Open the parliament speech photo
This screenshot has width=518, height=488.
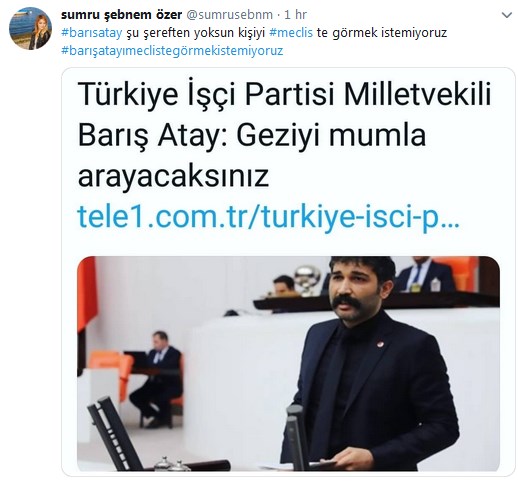point(288,363)
